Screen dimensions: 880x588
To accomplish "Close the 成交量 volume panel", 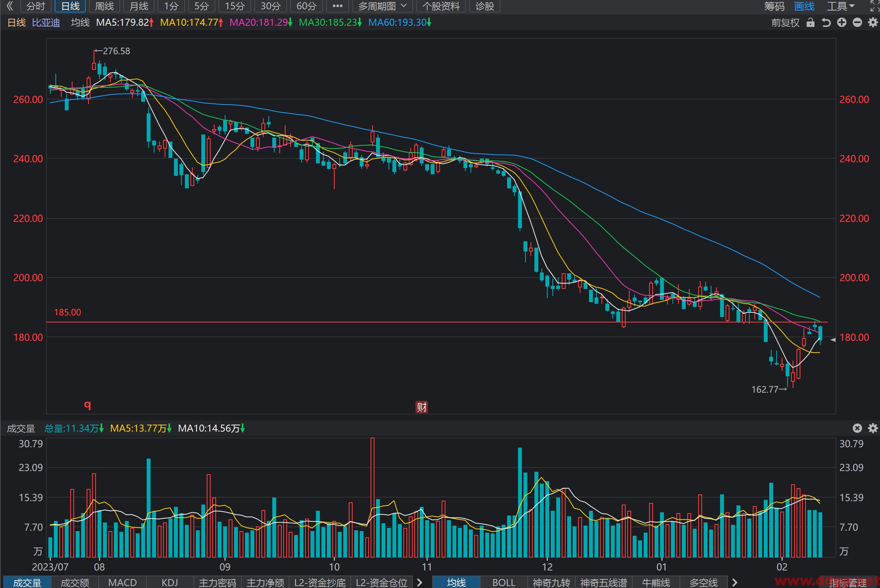I will 857,428.
